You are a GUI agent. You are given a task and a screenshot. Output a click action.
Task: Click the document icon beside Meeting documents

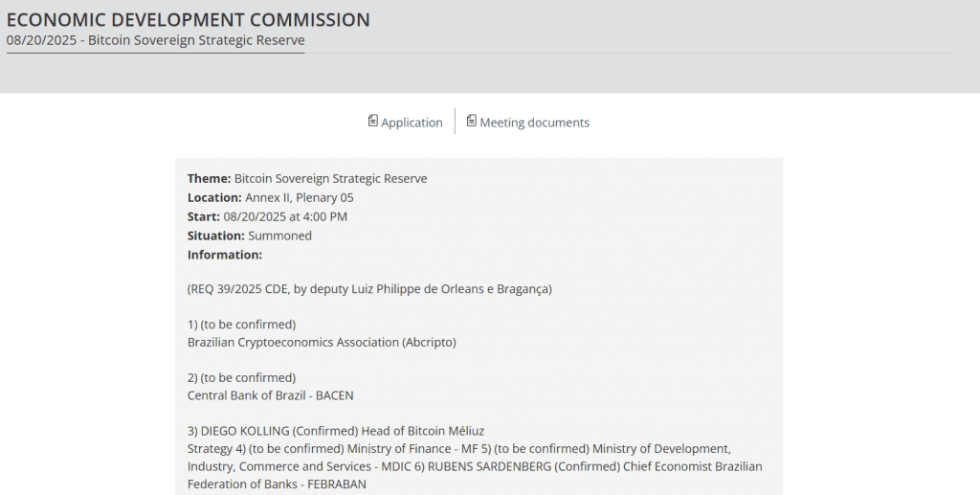click(472, 122)
